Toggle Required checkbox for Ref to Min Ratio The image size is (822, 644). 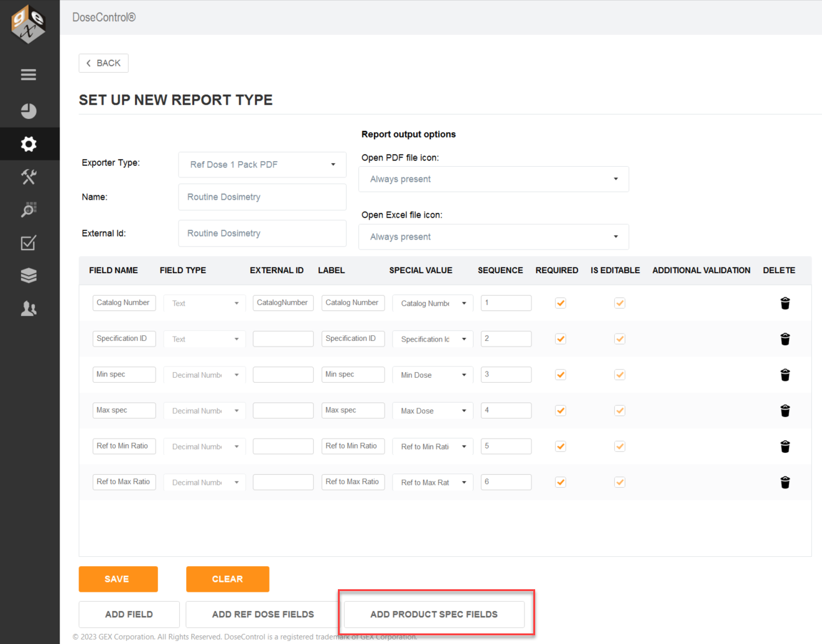561,446
